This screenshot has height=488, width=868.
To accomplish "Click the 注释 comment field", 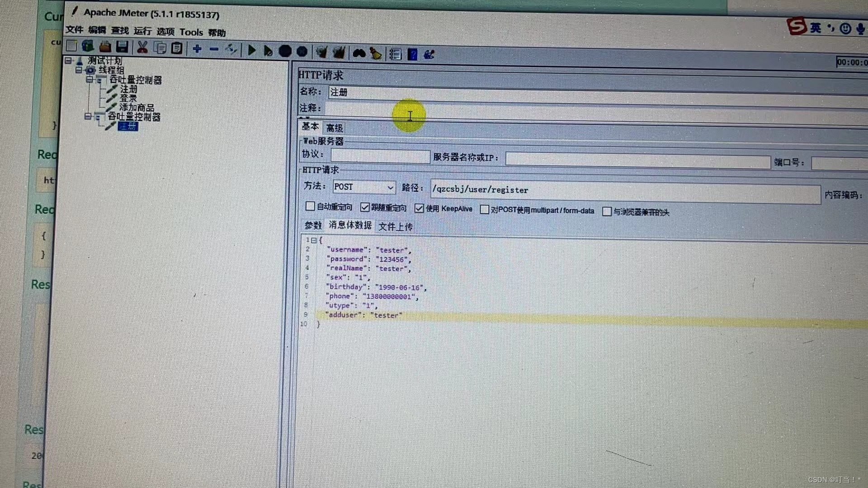I will 596,113.
